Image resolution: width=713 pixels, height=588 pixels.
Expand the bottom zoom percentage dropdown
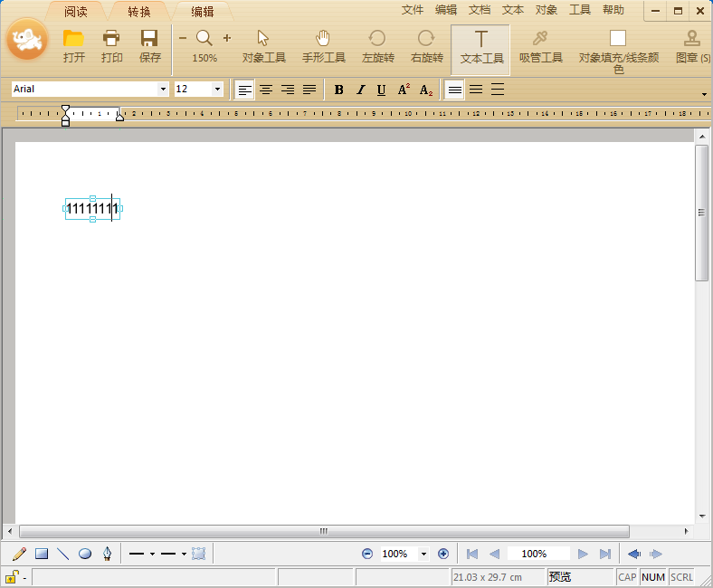click(x=423, y=554)
